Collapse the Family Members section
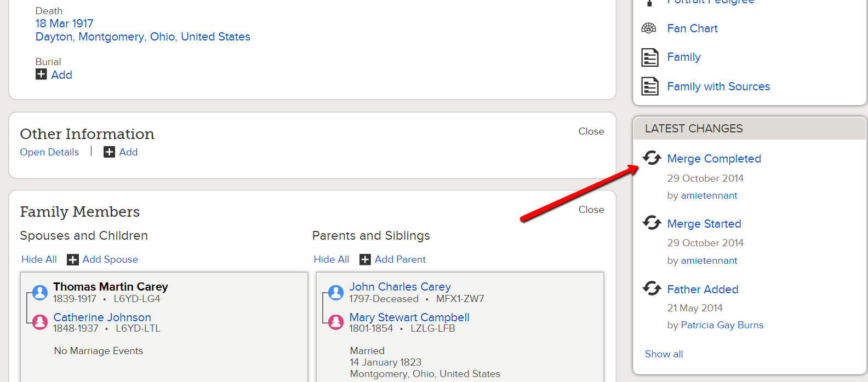This screenshot has width=868, height=382. [591, 210]
